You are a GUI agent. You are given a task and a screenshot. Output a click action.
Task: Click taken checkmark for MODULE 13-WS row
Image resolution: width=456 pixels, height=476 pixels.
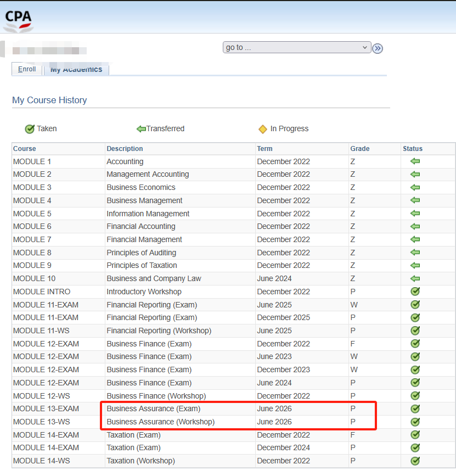pyautogui.click(x=415, y=422)
